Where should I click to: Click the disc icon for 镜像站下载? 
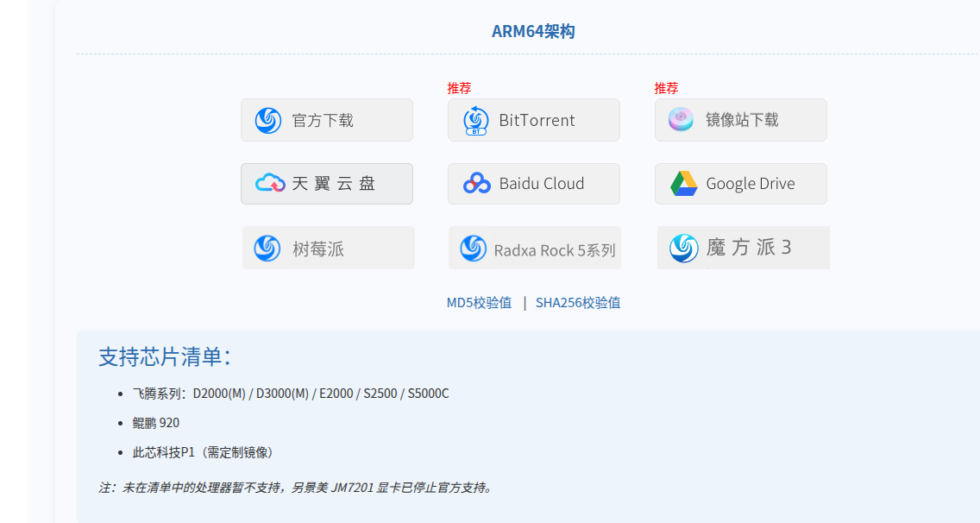tap(681, 119)
